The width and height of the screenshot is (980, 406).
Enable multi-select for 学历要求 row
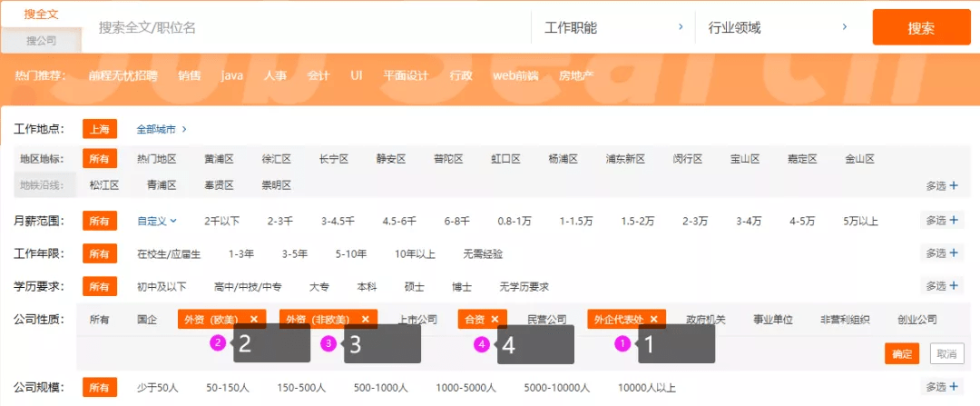[942, 286]
